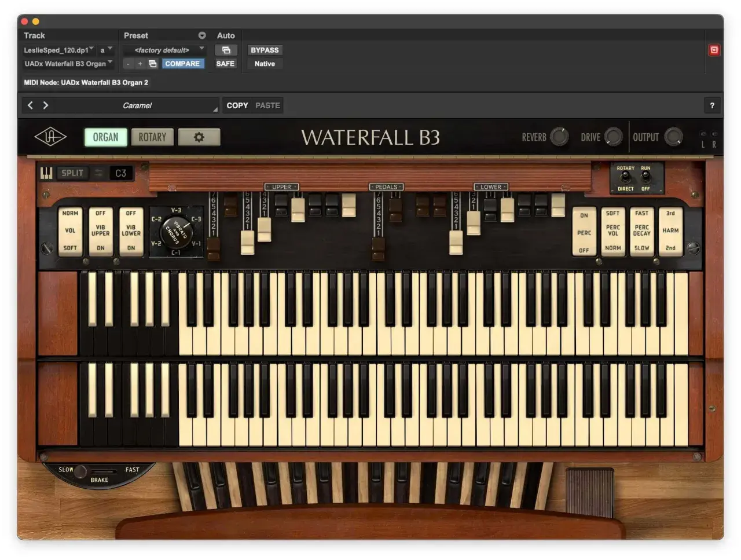Viewport: 741px width, 560px height.
Task: Click the DRIVE knob
Action: (x=613, y=137)
